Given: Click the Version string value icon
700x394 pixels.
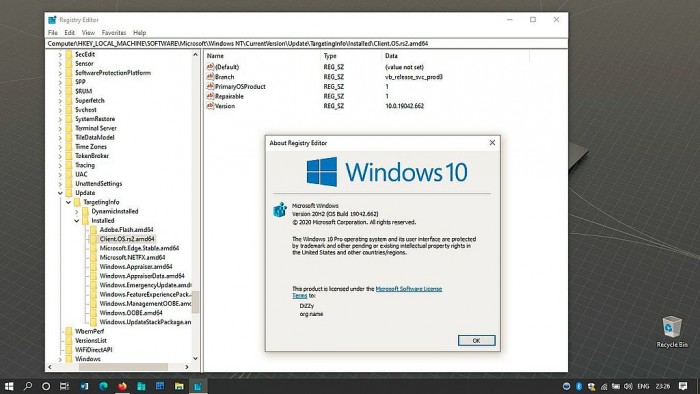Looking at the screenshot, I should [x=210, y=106].
